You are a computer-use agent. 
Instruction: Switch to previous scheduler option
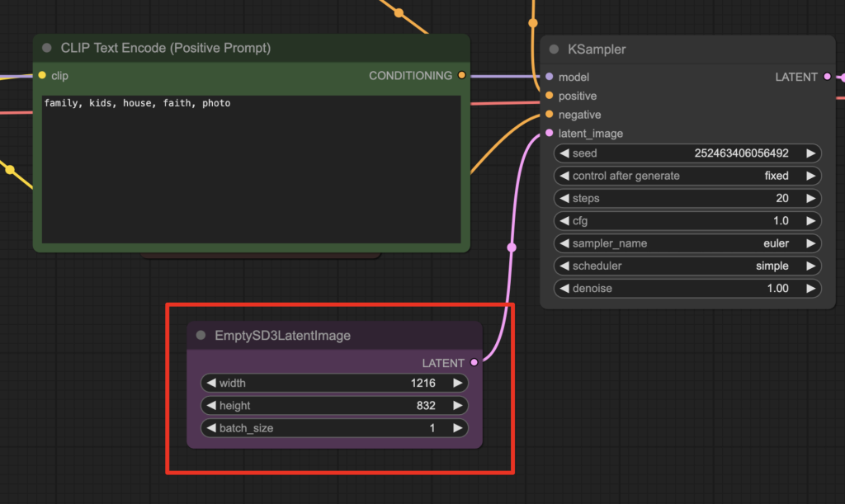tap(564, 266)
